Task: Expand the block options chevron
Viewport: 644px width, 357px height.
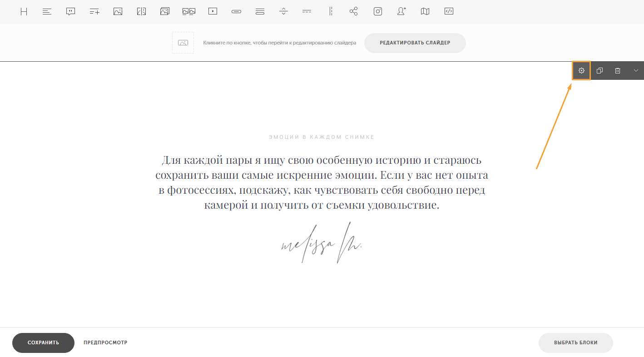Action: click(x=636, y=71)
